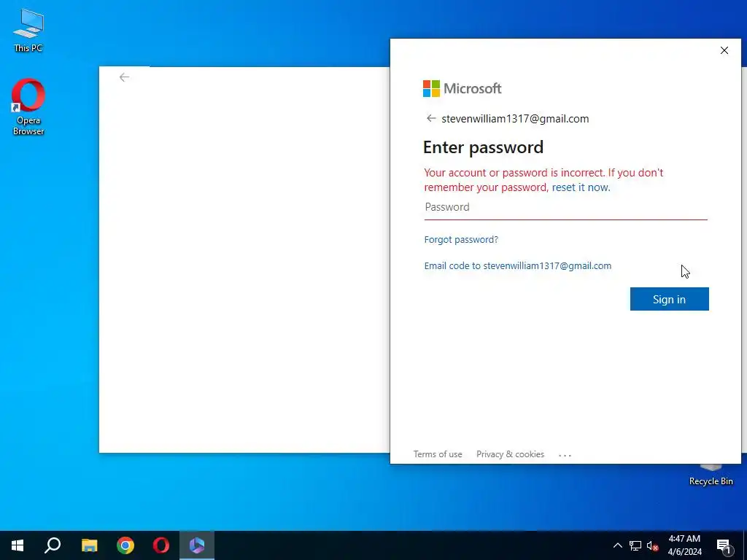
Task: Click the 'reset it now' link
Action: point(581,187)
